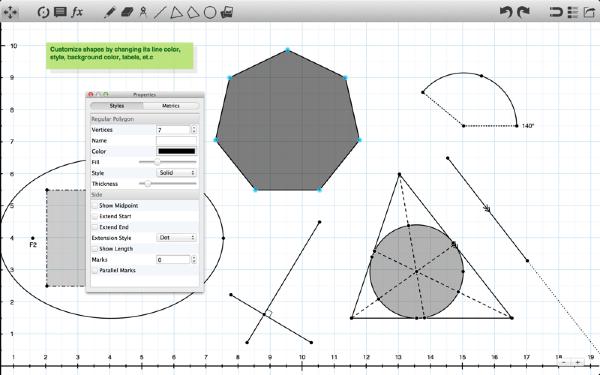This screenshot has height=375, width=600.
Task: Close the Properties panel
Action: point(91,95)
